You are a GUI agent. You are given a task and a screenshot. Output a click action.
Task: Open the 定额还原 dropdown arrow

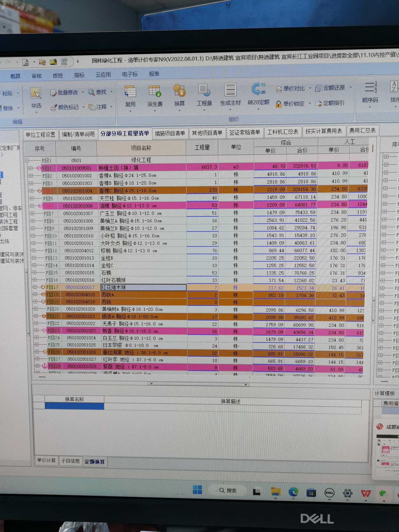(351, 87)
